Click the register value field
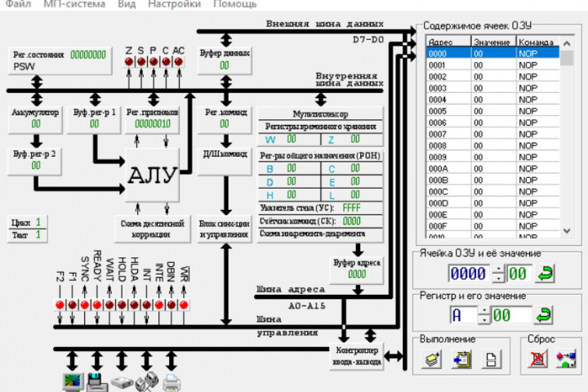The image size is (588, 392). click(511, 315)
